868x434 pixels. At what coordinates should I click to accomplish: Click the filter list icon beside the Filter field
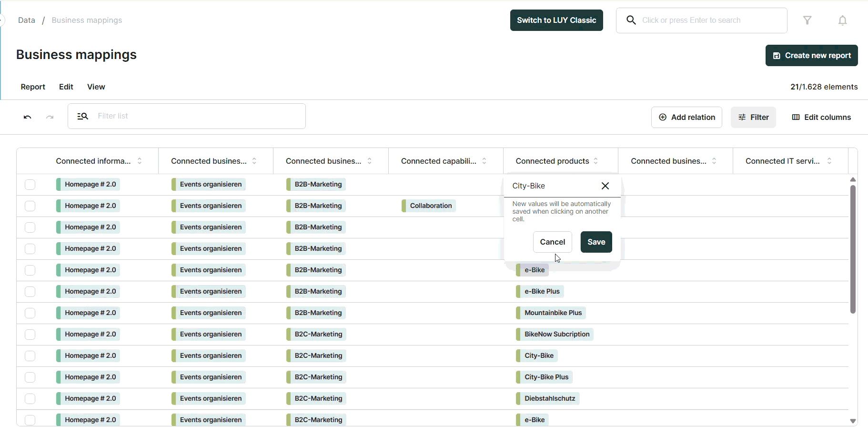[x=82, y=116]
